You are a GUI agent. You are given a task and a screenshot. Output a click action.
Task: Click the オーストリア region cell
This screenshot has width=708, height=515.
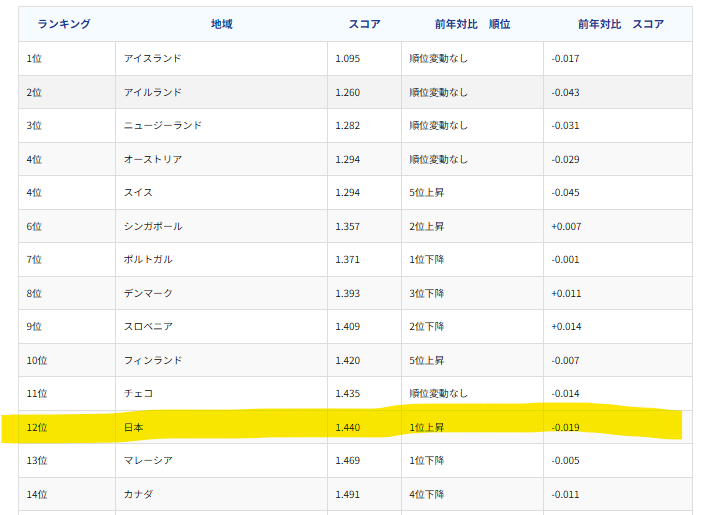point(152,159)
